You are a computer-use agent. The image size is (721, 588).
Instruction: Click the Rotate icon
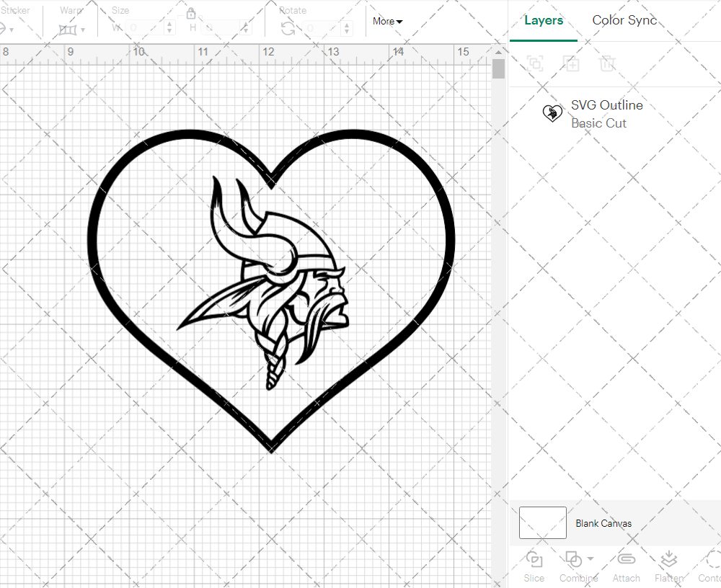pyautogui.click(x=288, y=29)
